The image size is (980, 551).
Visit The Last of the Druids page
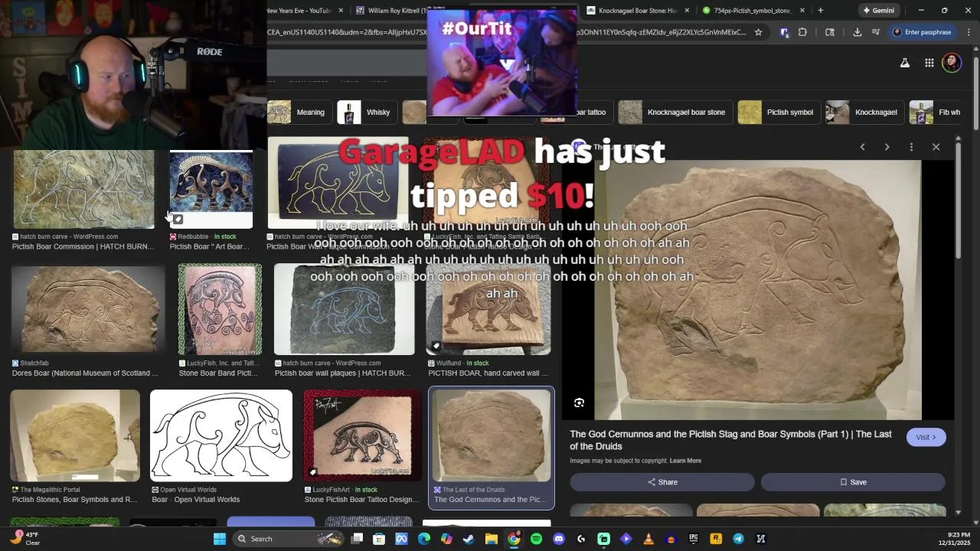926,437
